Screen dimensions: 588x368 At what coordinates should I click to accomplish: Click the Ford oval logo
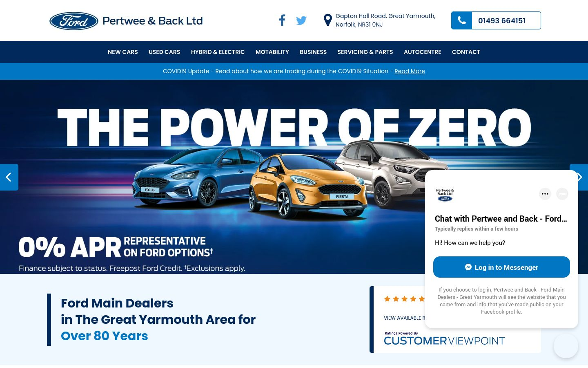click(x=74, y=21)
